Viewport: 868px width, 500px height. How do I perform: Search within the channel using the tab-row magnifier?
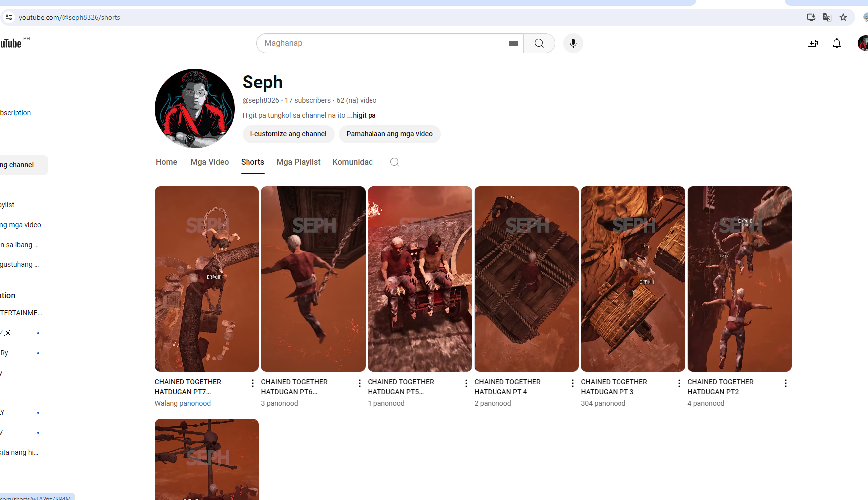pyautogui.click(x=395, y=162)
